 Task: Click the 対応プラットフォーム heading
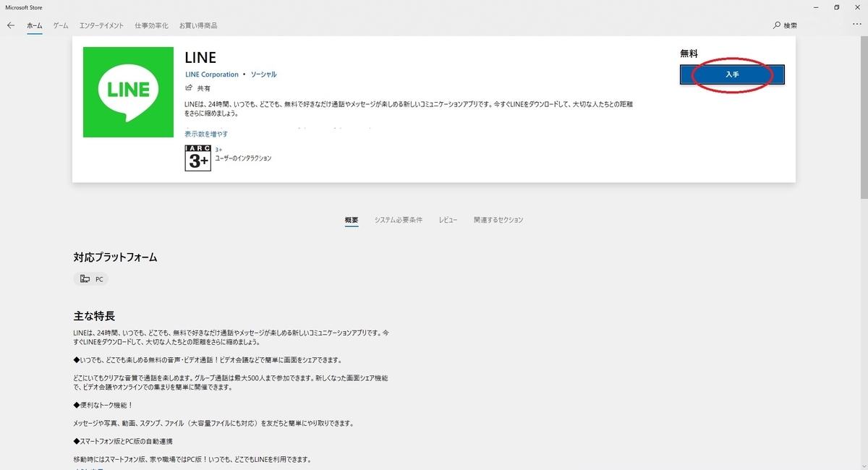pyautogui.click(x=116, y=257)
